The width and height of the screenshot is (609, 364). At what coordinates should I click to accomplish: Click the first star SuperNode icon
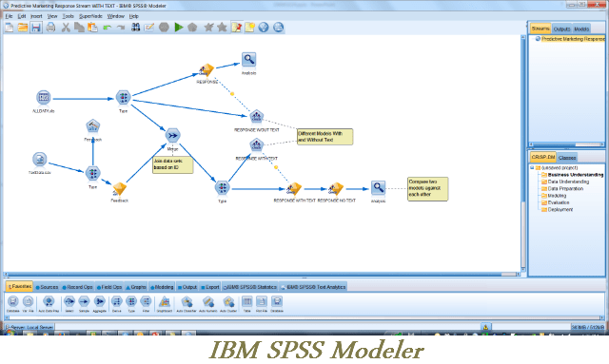tap(208, 28)
